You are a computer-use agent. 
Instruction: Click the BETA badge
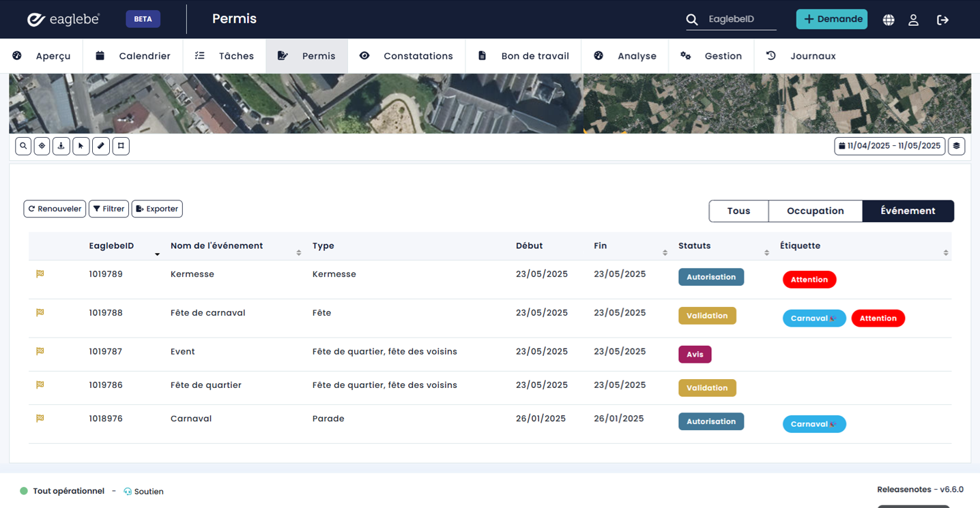(143, 19)
